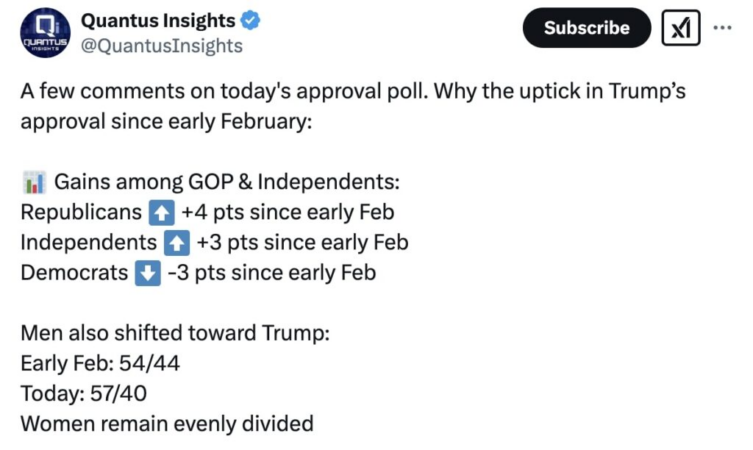Click the '-3 pts since early Feb' text
Viewport: 753px width, 450px height.
tap(271, 273)
